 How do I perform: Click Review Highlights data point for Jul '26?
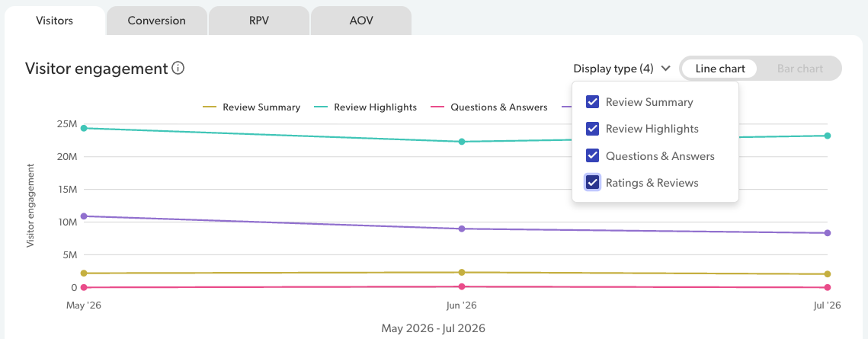click(828, 136)
